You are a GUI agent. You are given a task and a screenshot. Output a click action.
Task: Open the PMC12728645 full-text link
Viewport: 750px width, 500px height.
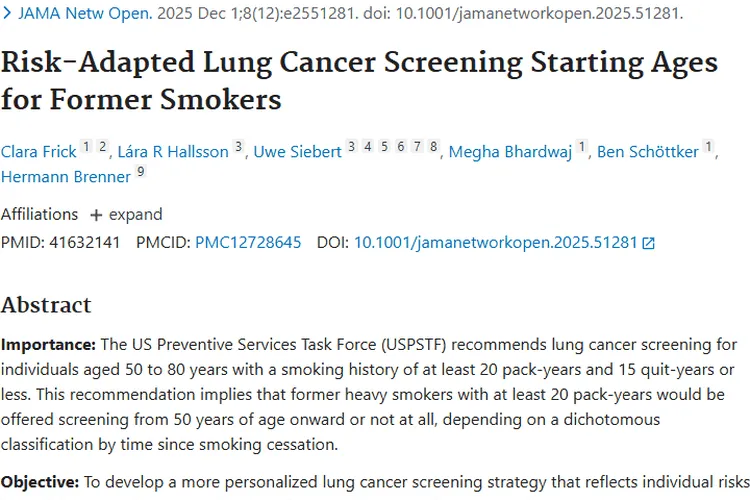pos(248,242)
